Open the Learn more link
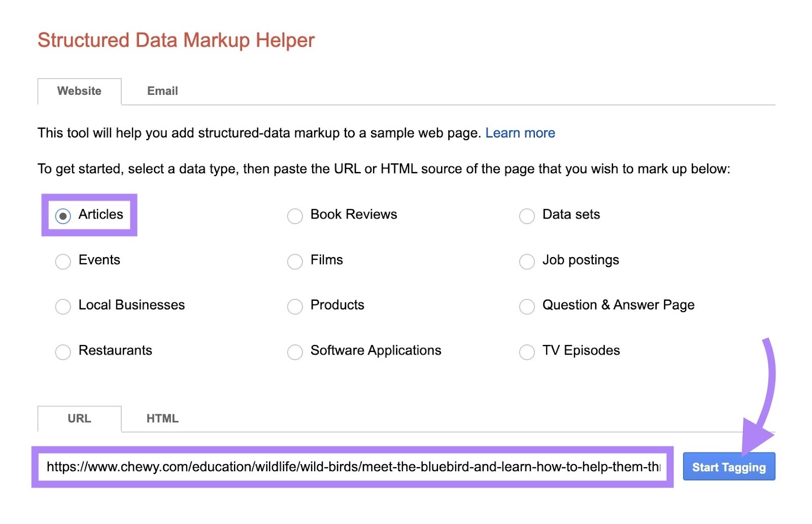Viewport: 812px width, 524px height. tap(520, 133)
